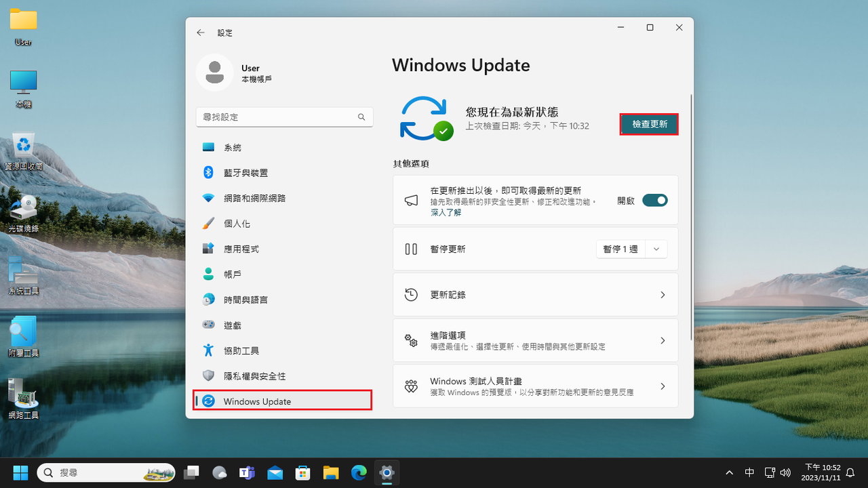Open 資源回收筒 recycle bin icon
Viewport: 868px width, 488px height.
coord(24,150)
